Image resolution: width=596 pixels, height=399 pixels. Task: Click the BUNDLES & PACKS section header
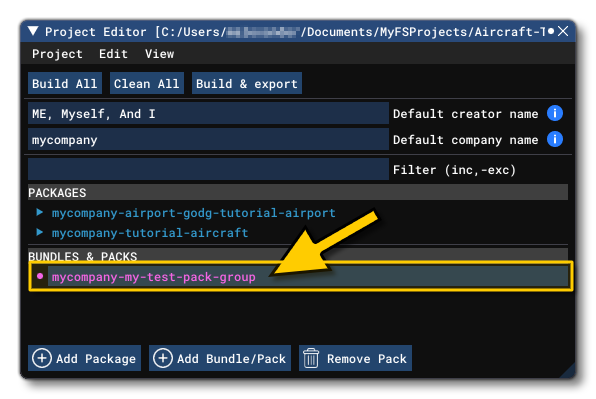[x=298, y=255]
